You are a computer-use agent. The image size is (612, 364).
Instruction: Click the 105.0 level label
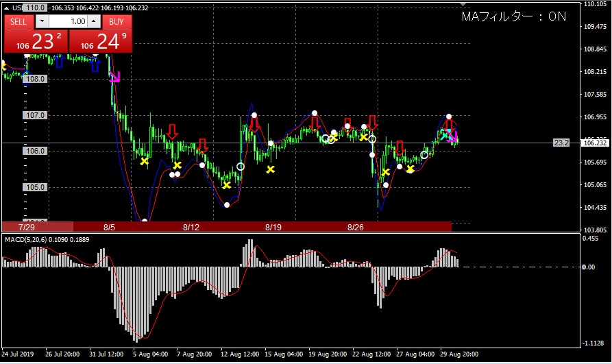pos(35,187)
